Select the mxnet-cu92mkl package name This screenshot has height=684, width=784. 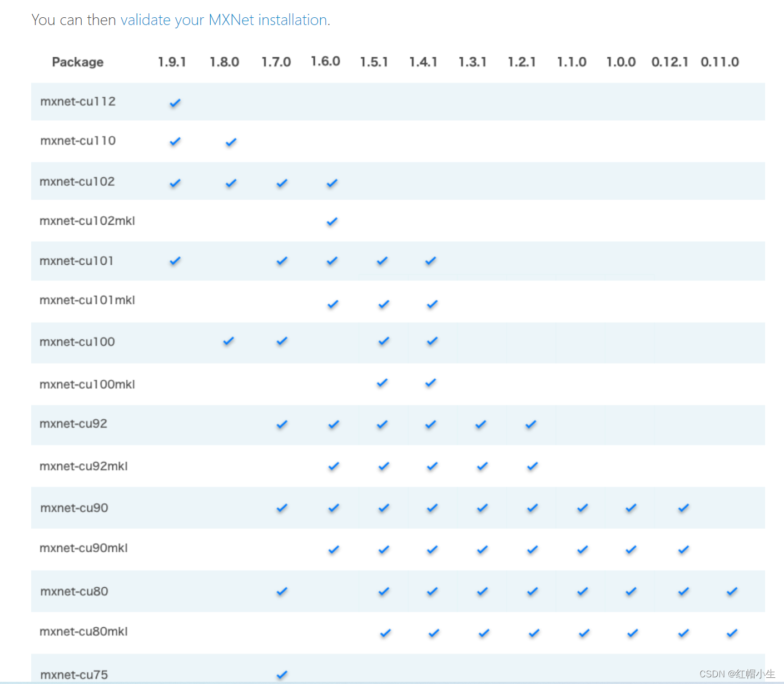click(84, 466)
